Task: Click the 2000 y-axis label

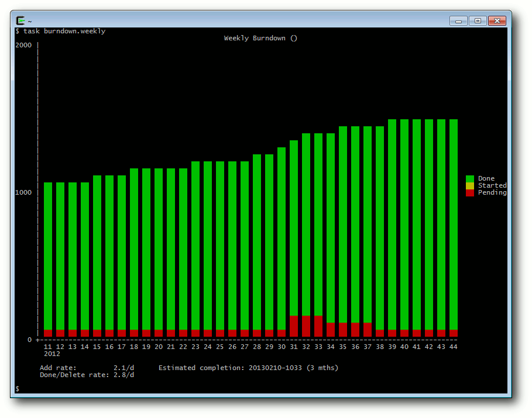Action: pos(23,46)
